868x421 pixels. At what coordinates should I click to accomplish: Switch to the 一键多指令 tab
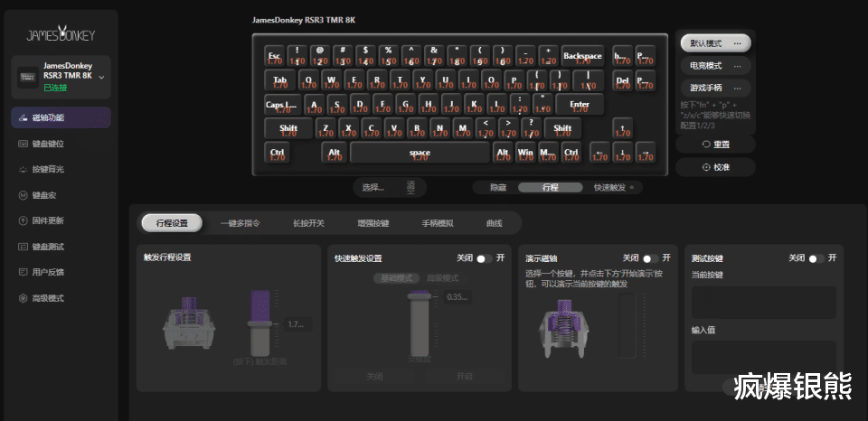coord(241,223)
